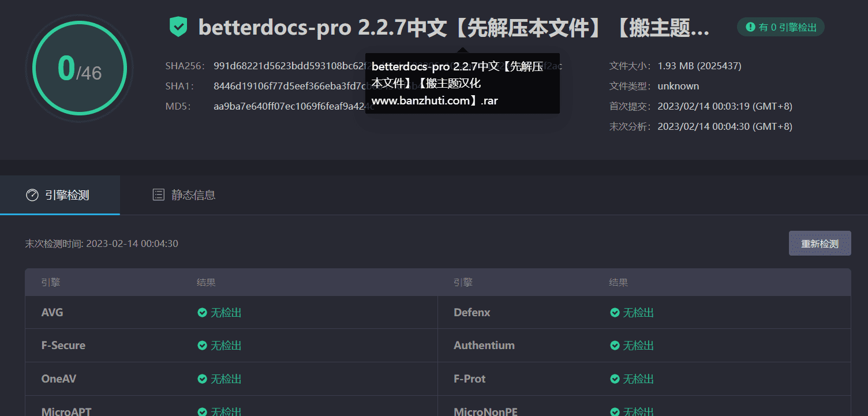
Task: Switch to the 静态信息 tab
Action: (x=184, y=195)
